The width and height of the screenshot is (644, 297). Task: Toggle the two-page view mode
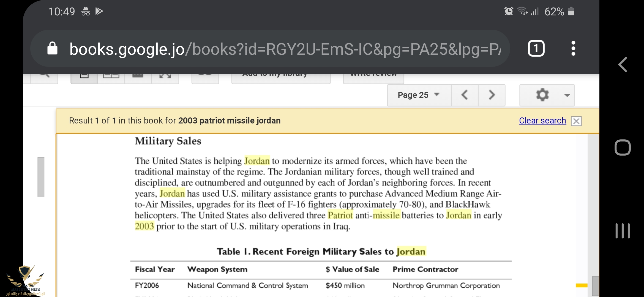pos(111,78)
